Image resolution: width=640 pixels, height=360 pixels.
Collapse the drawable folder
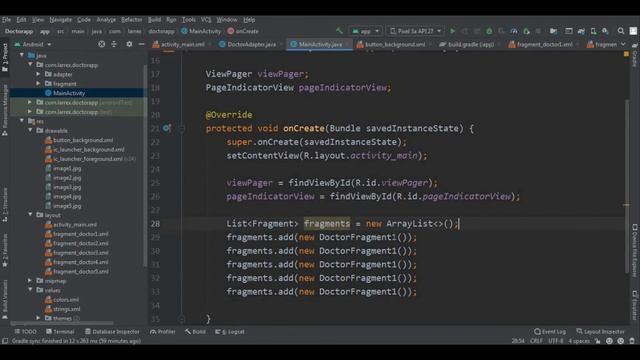point(30,130)
